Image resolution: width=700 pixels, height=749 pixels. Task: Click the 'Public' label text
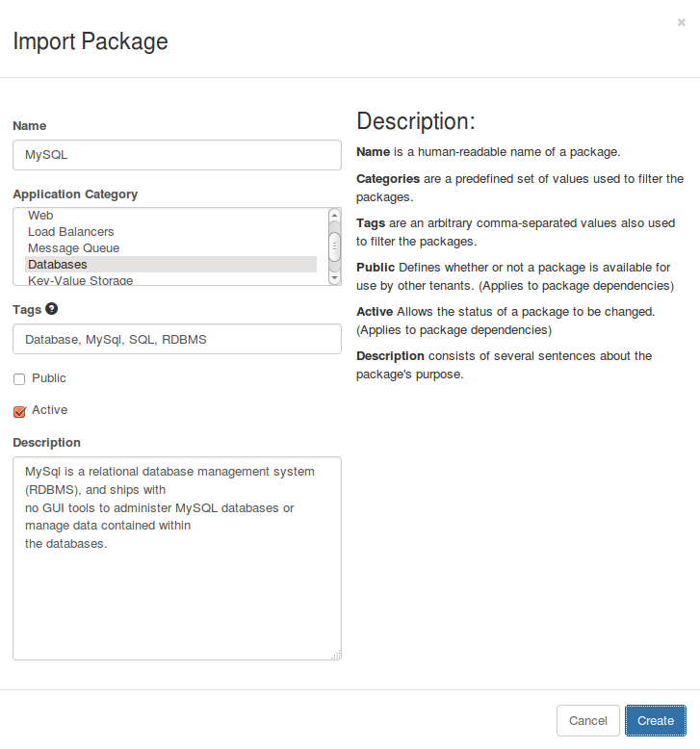click(x=49, y=378)
